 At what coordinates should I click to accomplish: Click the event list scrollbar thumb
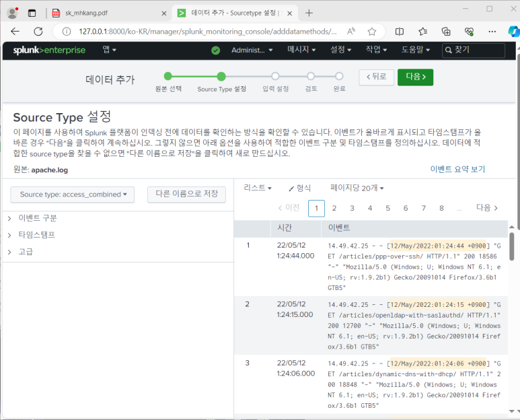(x=512, y=246)
